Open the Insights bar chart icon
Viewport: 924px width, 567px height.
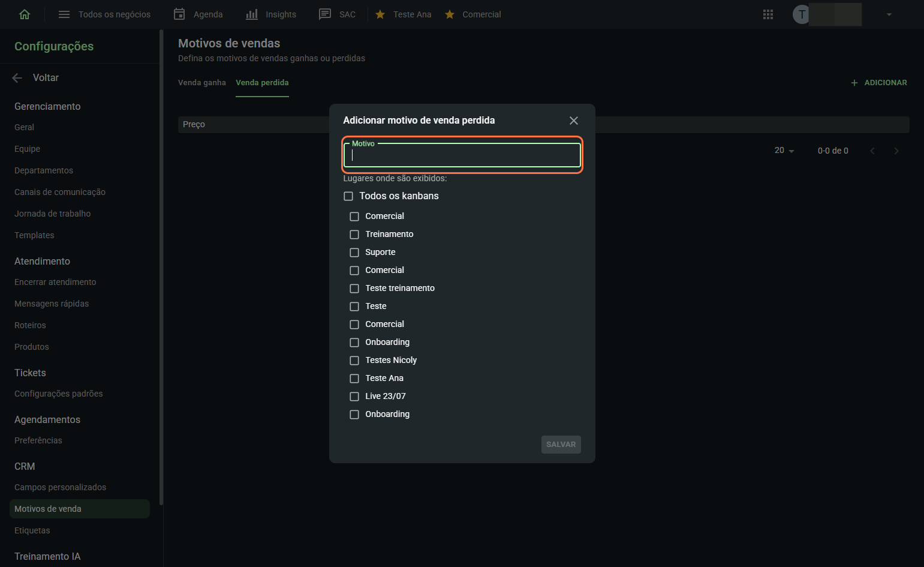(x=252, y=14)
